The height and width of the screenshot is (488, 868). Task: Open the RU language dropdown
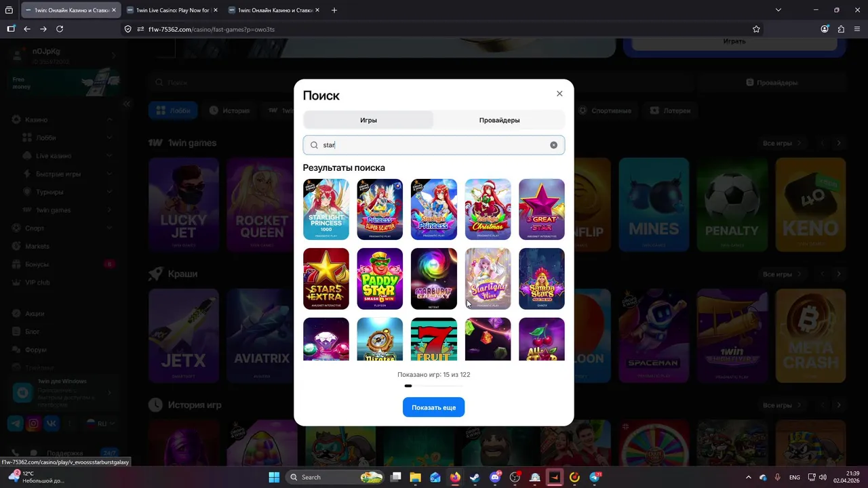click(x=100, y=424)
